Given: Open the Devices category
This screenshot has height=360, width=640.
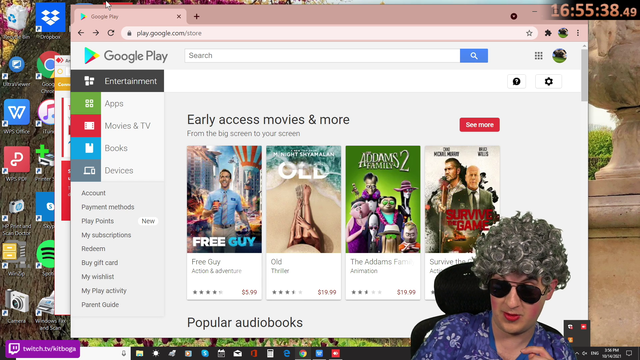Looking at the screenshot, I should coord(118,170).
